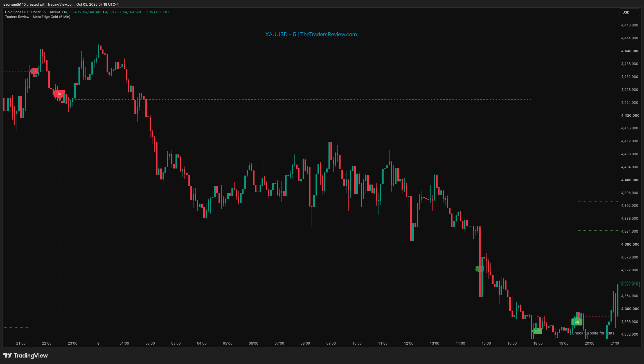Click the 09:00 time axis label

(331, 343)
